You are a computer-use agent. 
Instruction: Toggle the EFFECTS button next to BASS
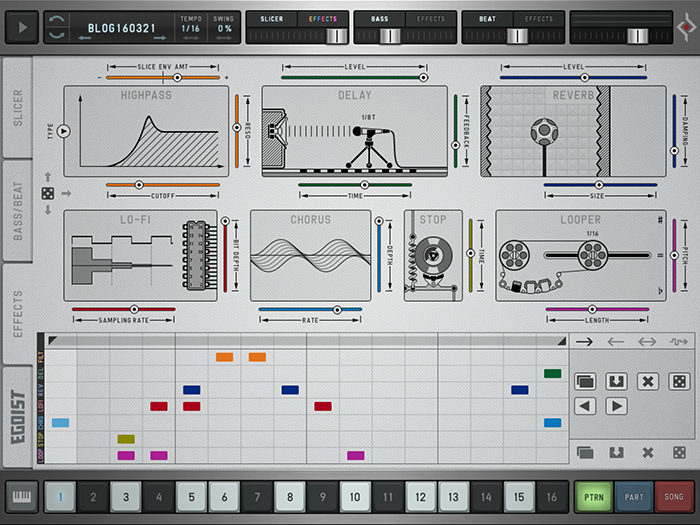coord(430,19)
